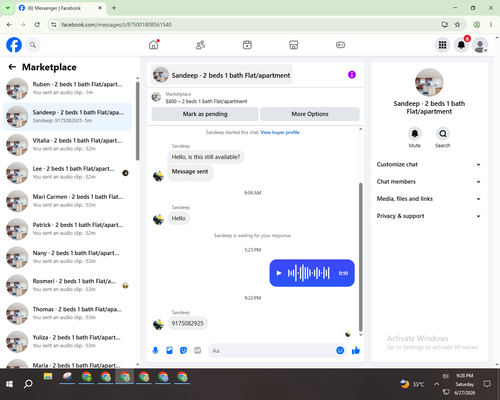Viewport: 500px width, 400px height.
Task: Record a voice clip with the microphone icon
Action: (x=155, y=350)
